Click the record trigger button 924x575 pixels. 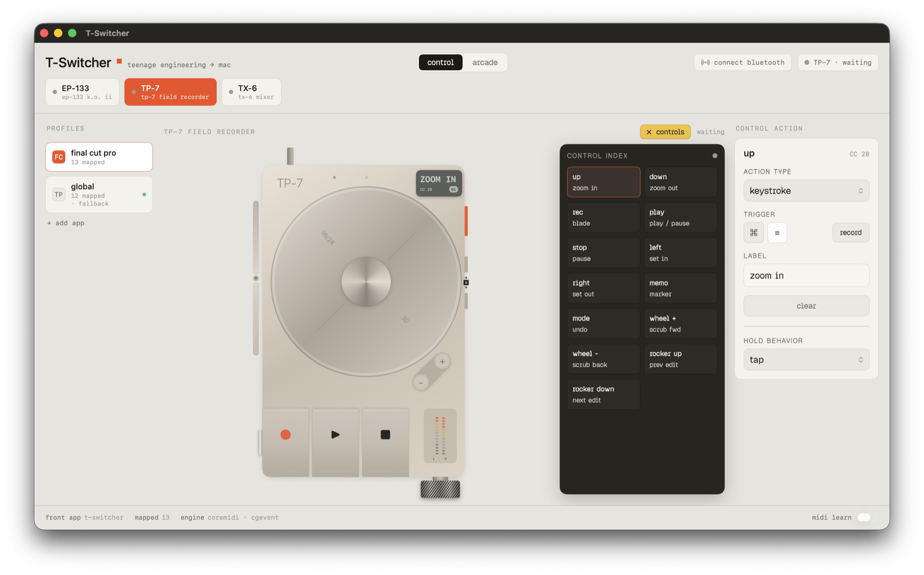click(851, 232)
